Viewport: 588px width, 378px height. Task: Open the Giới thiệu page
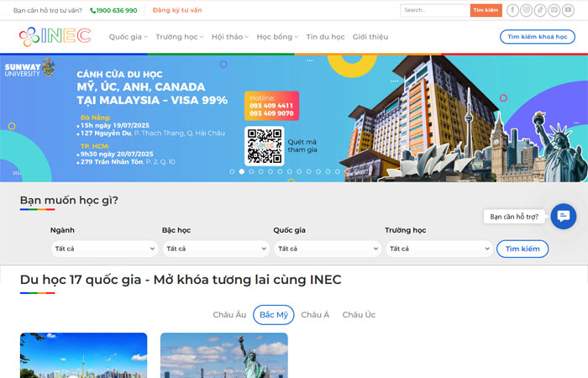pyautogui.click(x=370, y=37)
